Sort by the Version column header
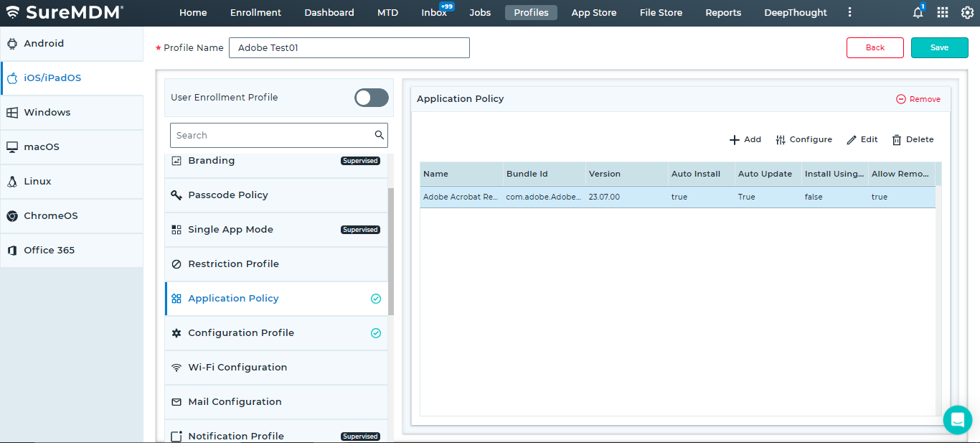This screenshot has height=443, width=980. coord(627,174)
